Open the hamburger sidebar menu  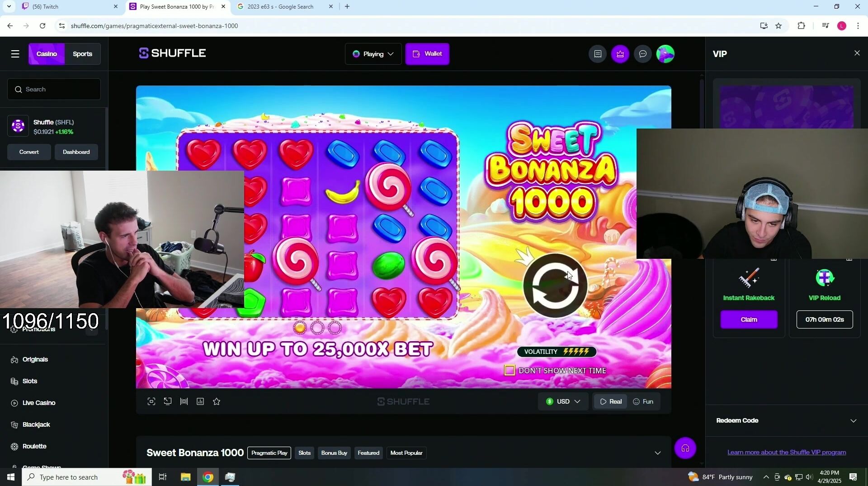tap(15, 54)
